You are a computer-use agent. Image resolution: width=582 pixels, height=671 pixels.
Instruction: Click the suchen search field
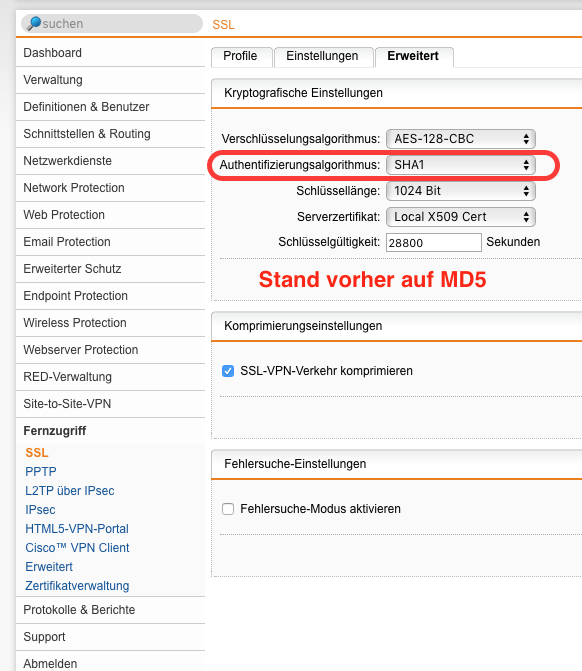point(112,24)
